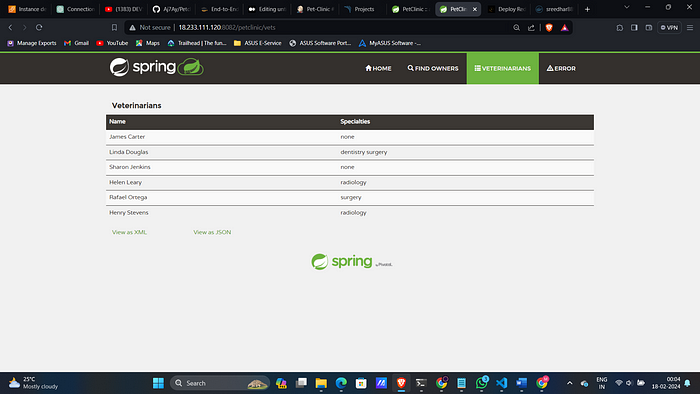
Task: Click the browser Forward arrow
Action: point(25,27)
